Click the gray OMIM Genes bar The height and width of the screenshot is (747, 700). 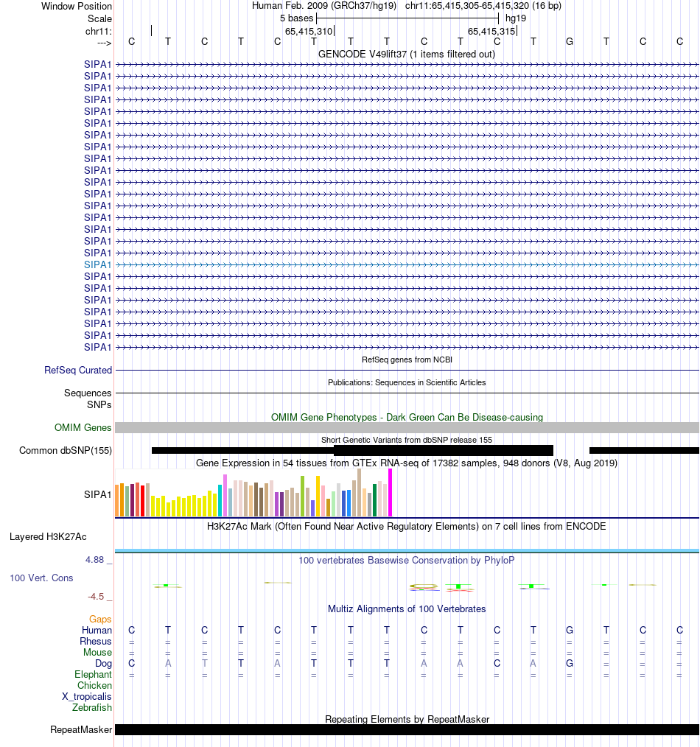(x=407, y=428)
